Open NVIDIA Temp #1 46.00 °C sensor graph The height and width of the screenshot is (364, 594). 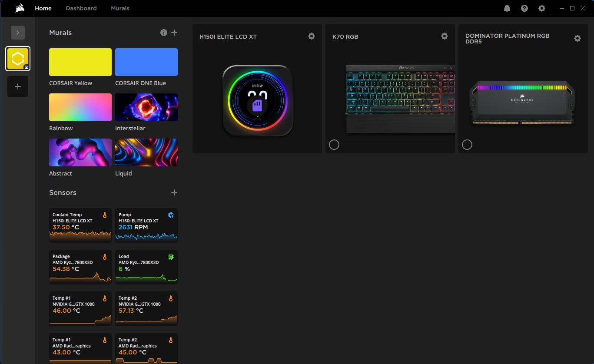80,320
